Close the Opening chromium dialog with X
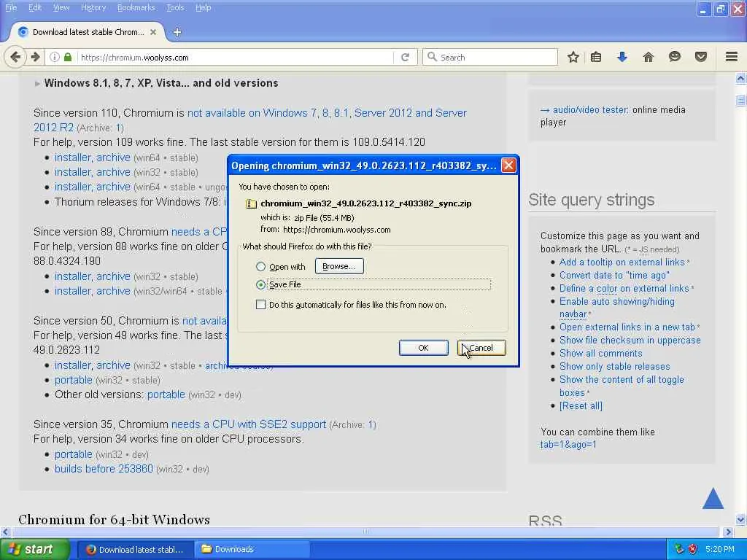This screenshot has height=560, width=747. [x=508, y=166]
